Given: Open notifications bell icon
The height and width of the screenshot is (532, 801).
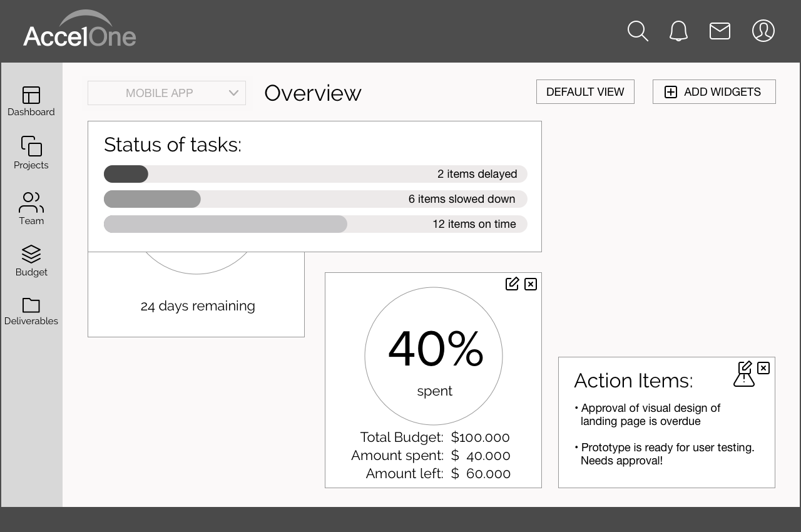Looking at the screenshot, I should (678, 31).
